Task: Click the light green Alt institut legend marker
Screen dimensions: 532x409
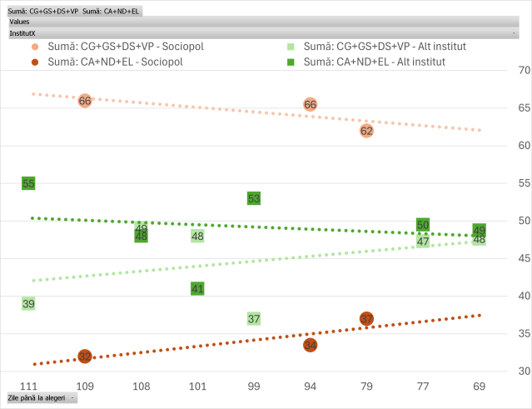Action: point(290,47)
